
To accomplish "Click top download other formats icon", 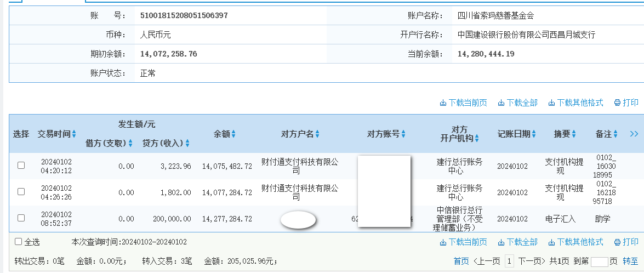I will point(551,103).
